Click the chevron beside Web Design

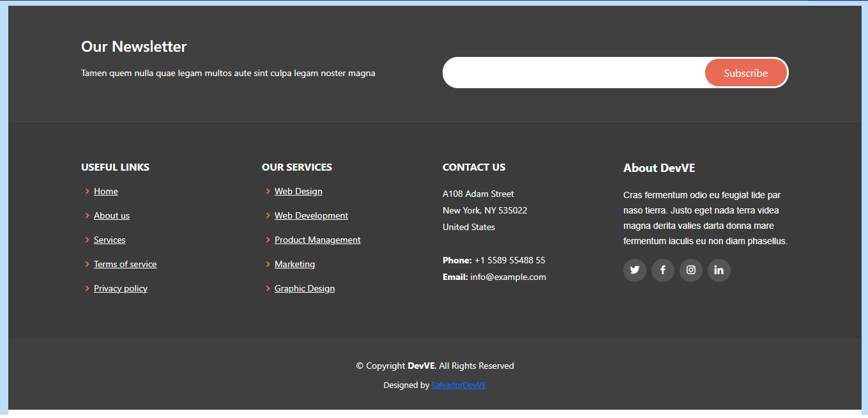268,191
